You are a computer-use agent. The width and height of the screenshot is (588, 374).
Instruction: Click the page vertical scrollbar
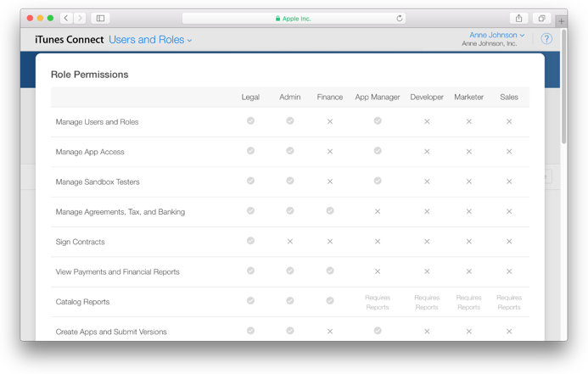click(563, 87)
